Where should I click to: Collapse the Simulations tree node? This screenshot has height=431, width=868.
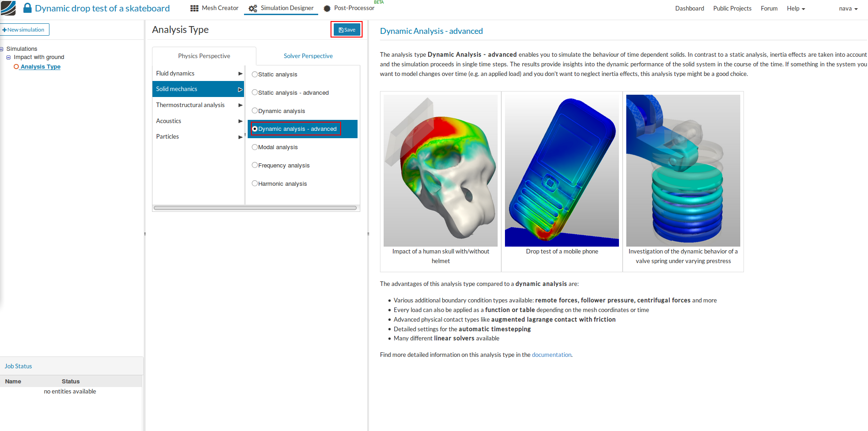2,48
